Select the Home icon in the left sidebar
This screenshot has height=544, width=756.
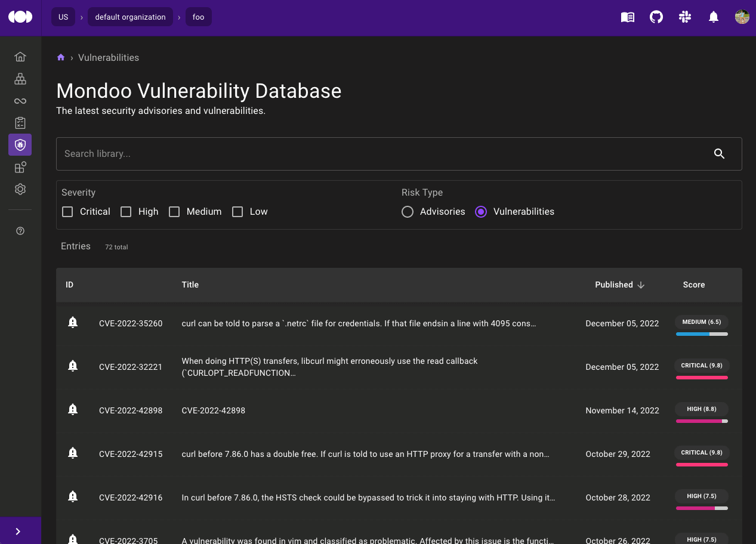coord(20,56)
